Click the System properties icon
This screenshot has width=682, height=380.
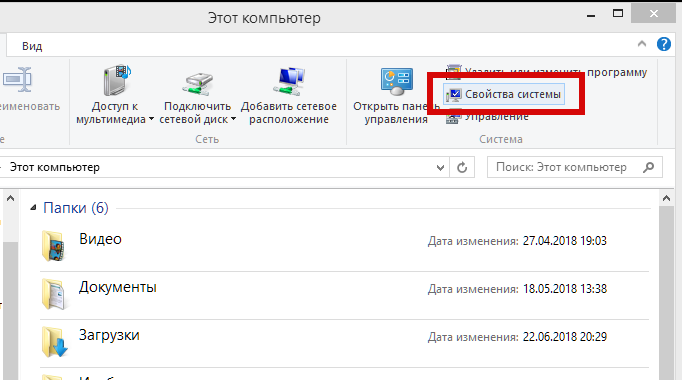click(x=454, y=94)
